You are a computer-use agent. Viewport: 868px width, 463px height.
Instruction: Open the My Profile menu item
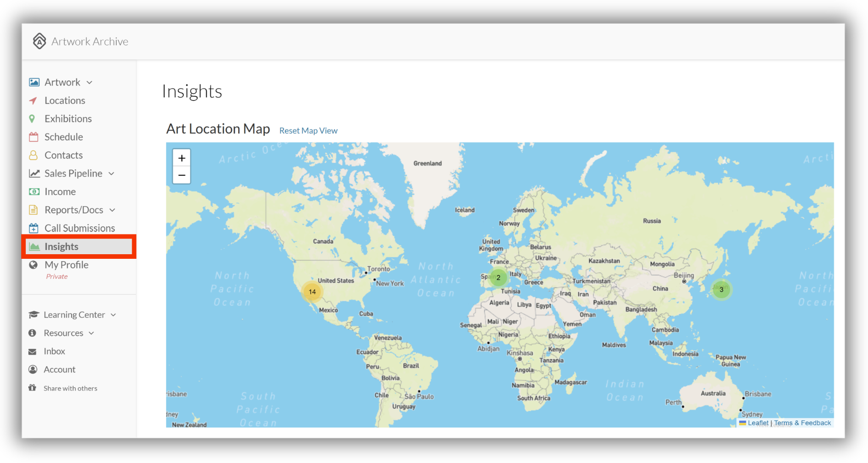click(66, 265)
